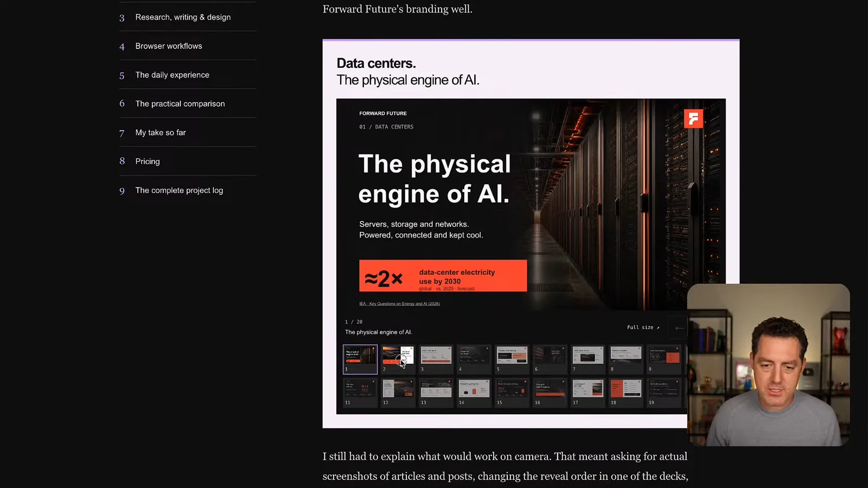Click the Forward Future logo icon
The height and width of the screenshot is (488, 868).
693,118
